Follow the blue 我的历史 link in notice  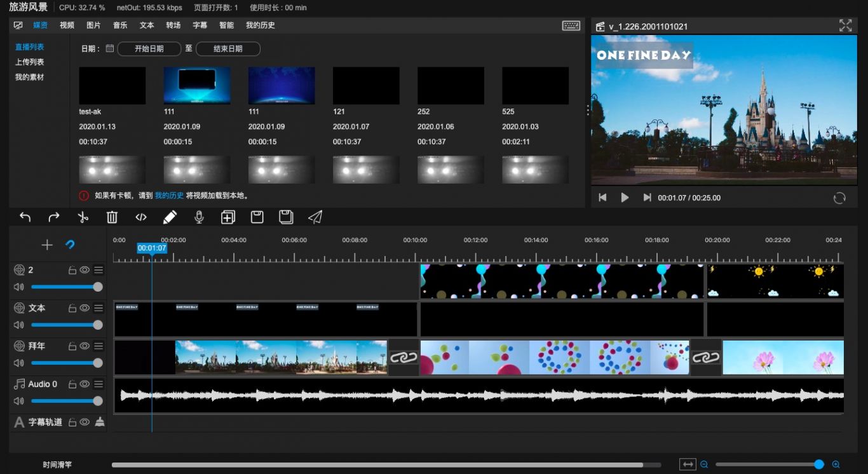(169, 196)
